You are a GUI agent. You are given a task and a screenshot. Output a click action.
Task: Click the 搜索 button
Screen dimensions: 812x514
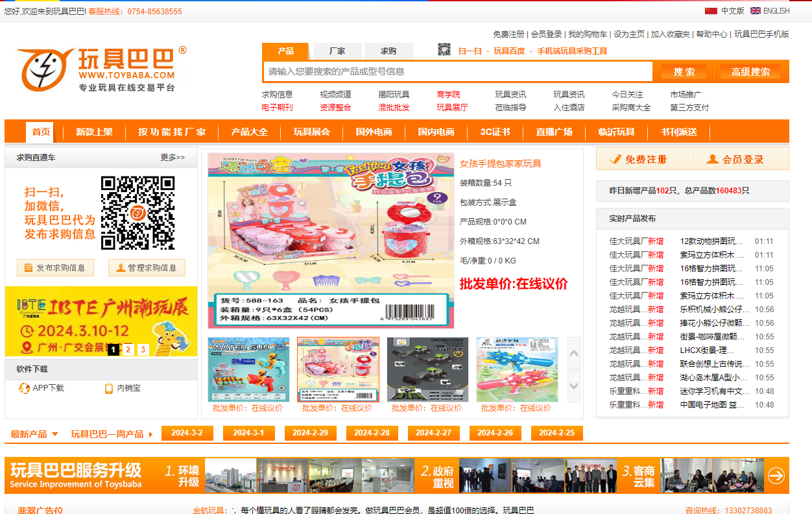[x=684, y=72]
